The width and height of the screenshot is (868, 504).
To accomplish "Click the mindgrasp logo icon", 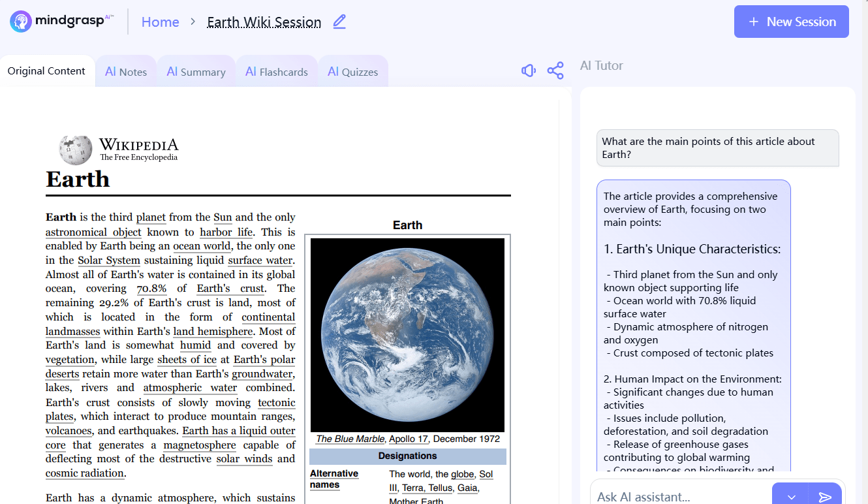I will [21, 22].
